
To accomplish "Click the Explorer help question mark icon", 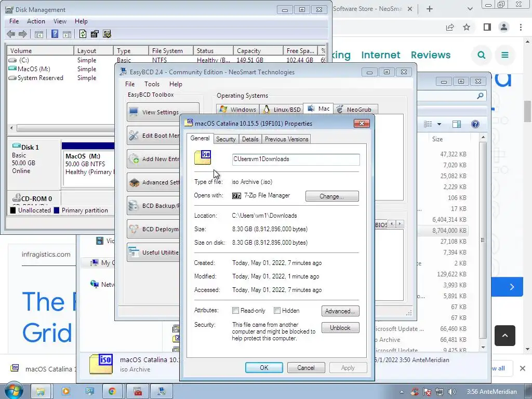I will pos(475,124).
